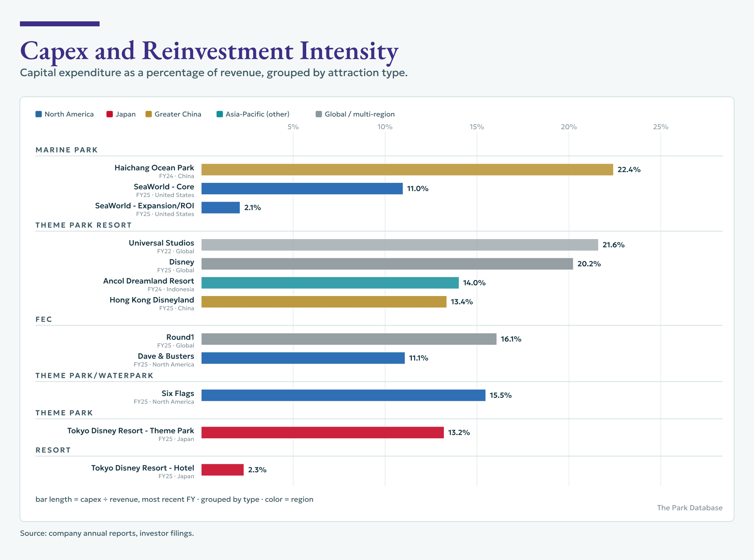The image size is (754, 560).
Task: Click the '20.2%' value label
Action: click(x=589, y=264)
